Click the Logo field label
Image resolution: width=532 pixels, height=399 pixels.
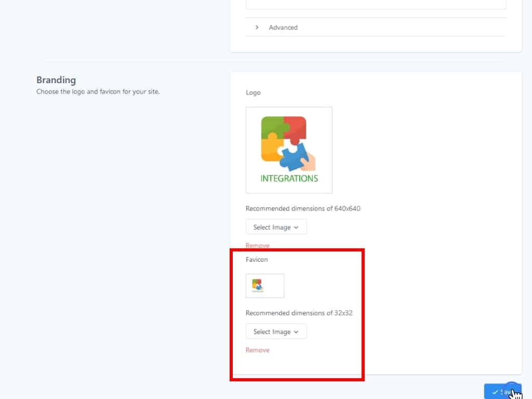[253, 92]
